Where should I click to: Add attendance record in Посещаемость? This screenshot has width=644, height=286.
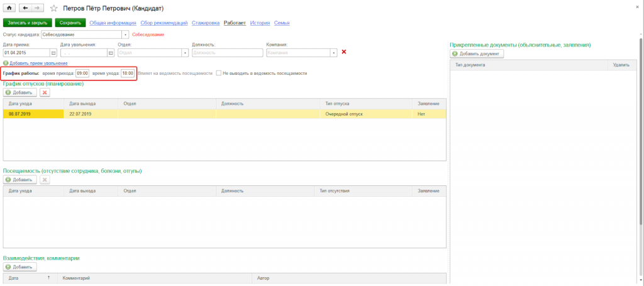coord(20,180)
